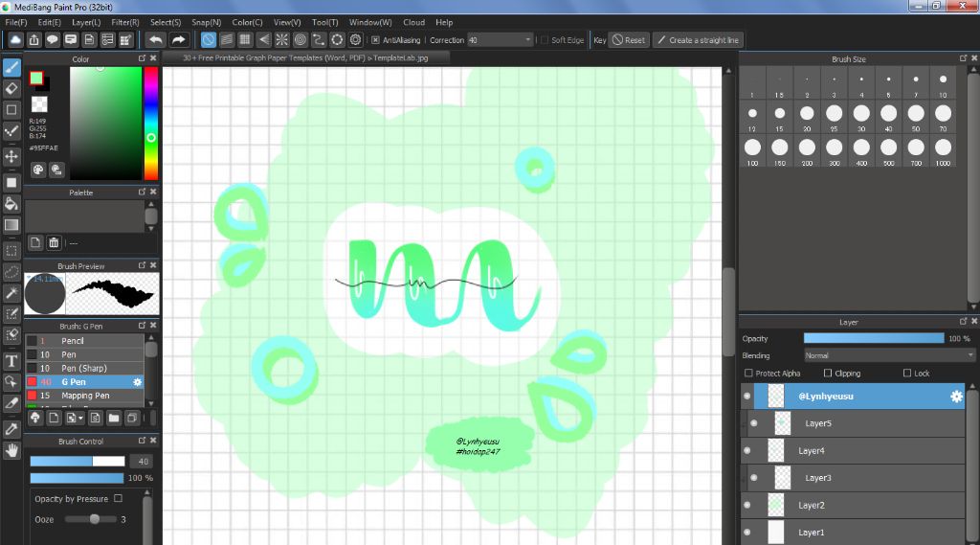Enable the Soft Edge checkbox
Screen dimensions: 980x545
click(544, 40)
